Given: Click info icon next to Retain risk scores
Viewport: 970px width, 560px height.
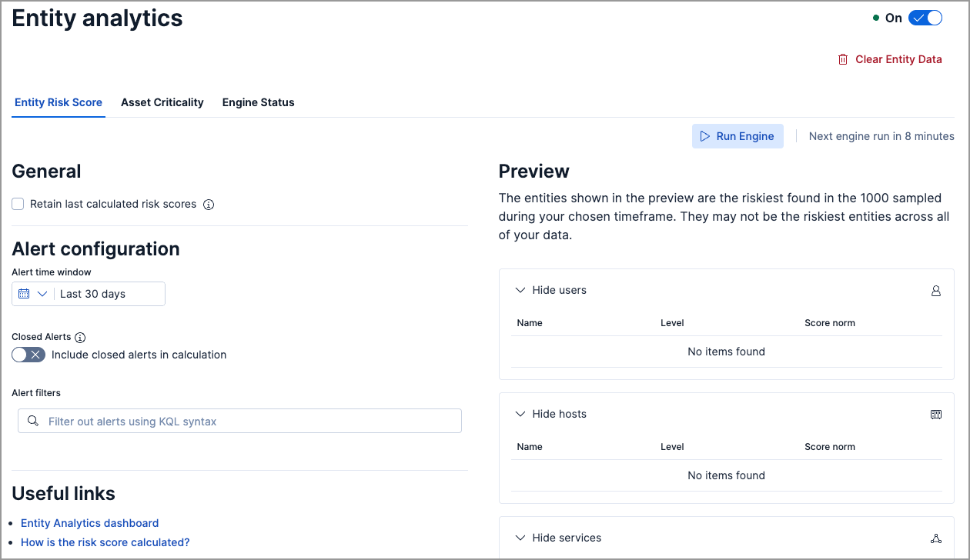Looking at the screenshot, I should coord(208,205).
